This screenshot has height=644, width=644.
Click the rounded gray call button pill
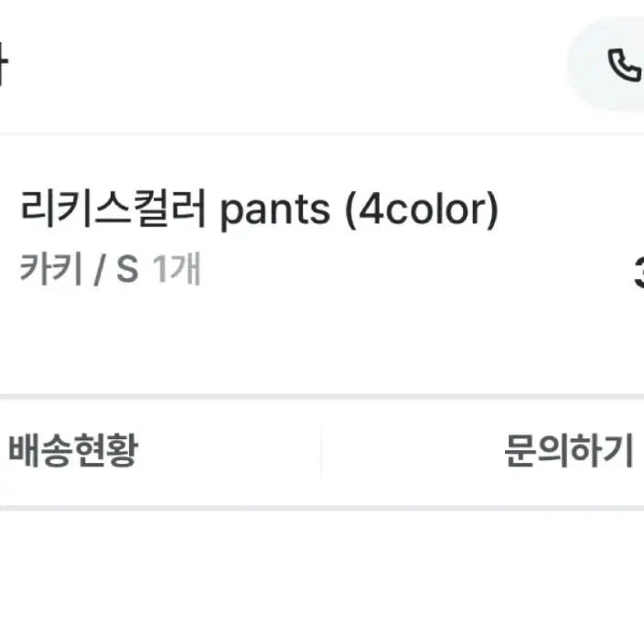[x=606, y=64]
